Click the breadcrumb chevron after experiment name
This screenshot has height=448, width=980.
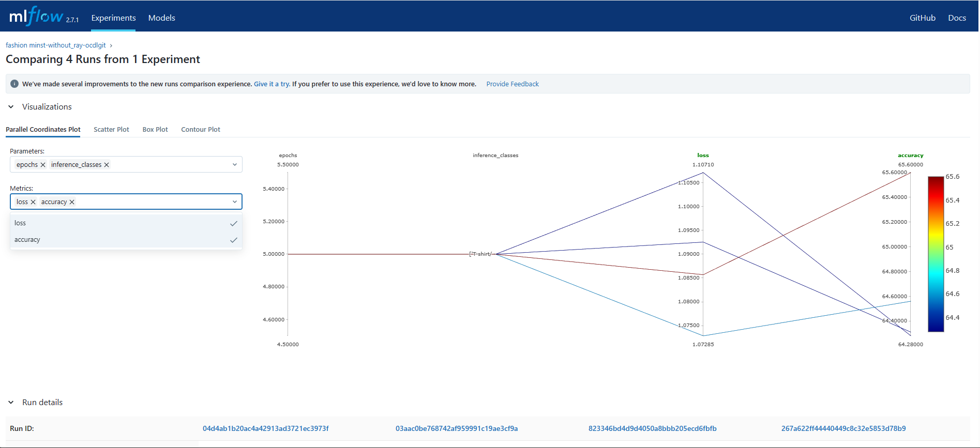(x=111, y=45)
